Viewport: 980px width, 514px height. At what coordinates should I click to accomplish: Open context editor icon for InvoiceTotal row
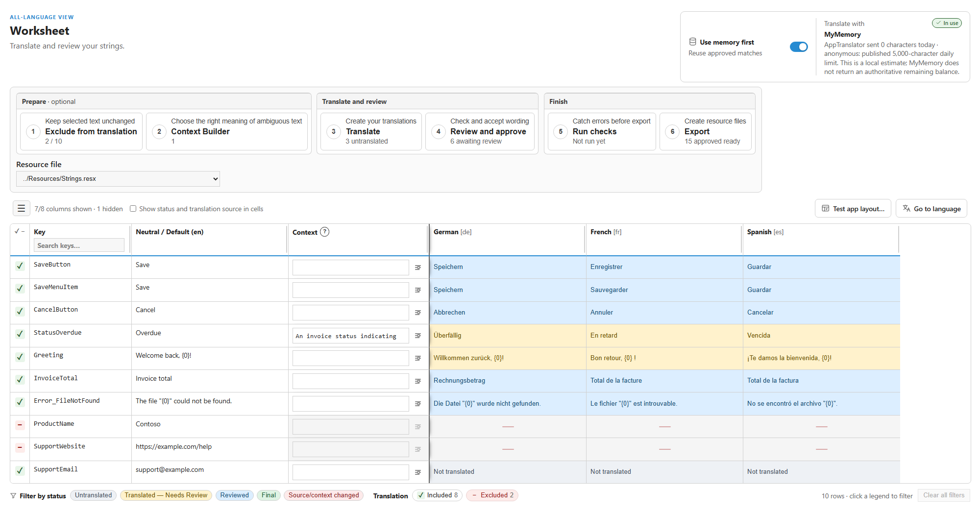coord(418,381)
